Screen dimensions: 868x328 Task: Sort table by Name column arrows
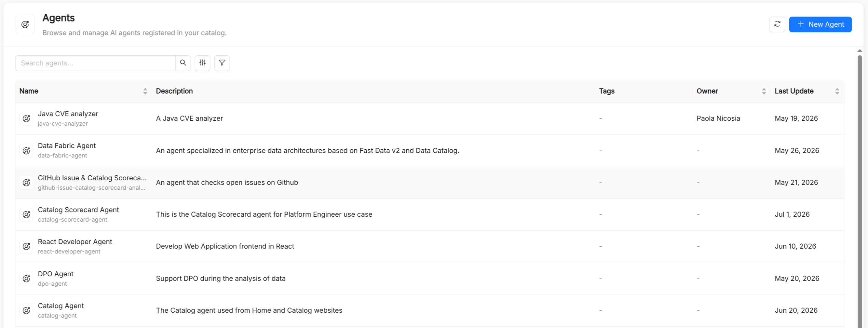click(145, 91)
